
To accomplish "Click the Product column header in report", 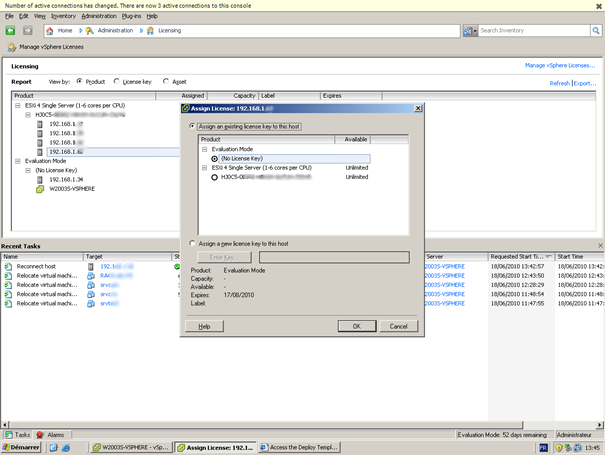I will click(84, 96).
